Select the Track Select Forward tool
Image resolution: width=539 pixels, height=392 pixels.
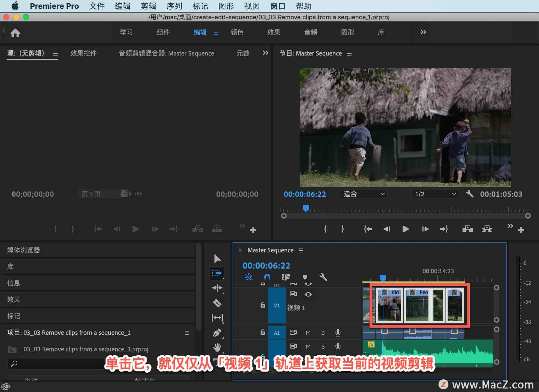tap(217, 273)
